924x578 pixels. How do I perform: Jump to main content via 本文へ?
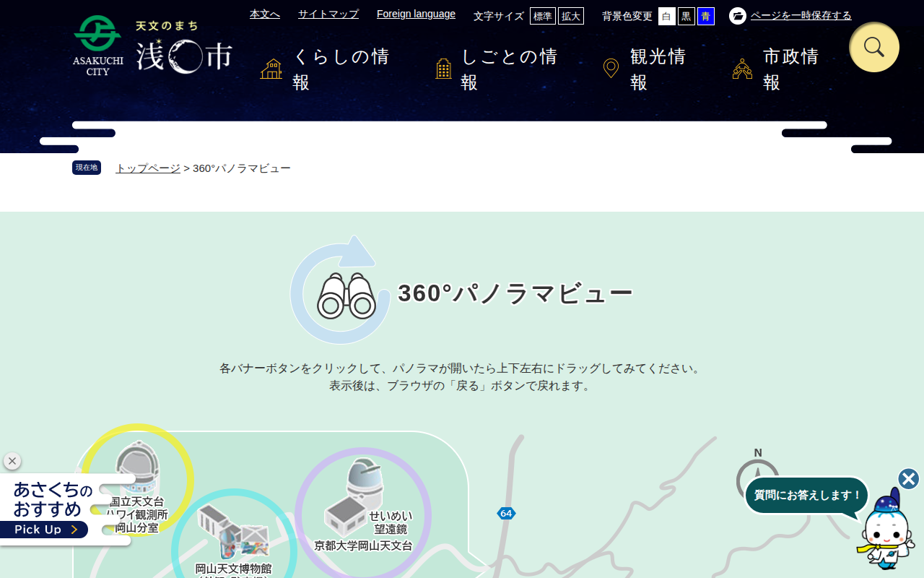point(265,14)
